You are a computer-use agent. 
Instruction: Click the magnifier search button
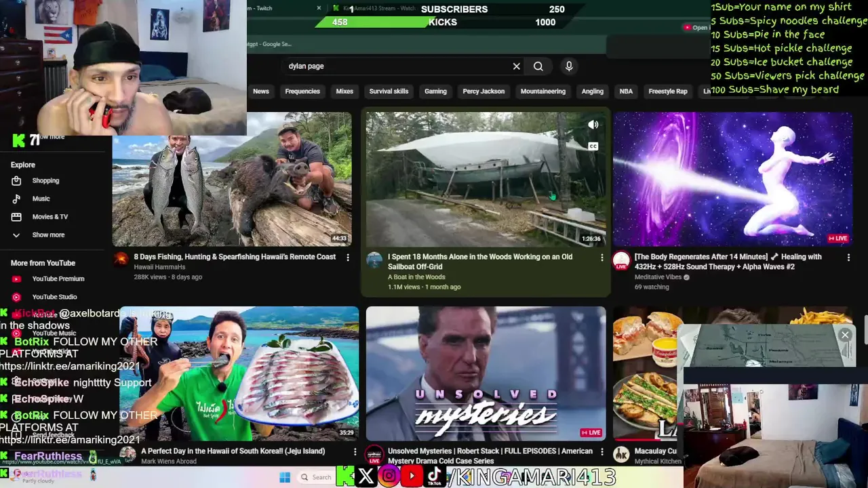click(x=538, y=66)
